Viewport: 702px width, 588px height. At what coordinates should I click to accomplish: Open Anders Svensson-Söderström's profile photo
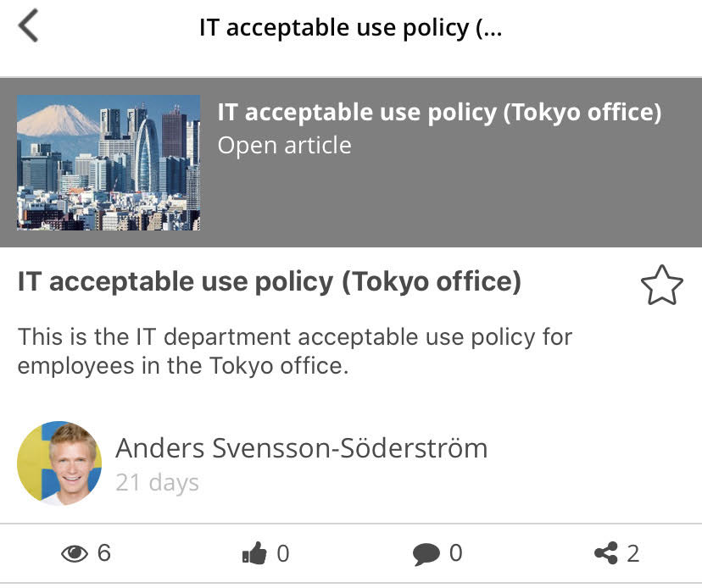click(x=59, y=463)
